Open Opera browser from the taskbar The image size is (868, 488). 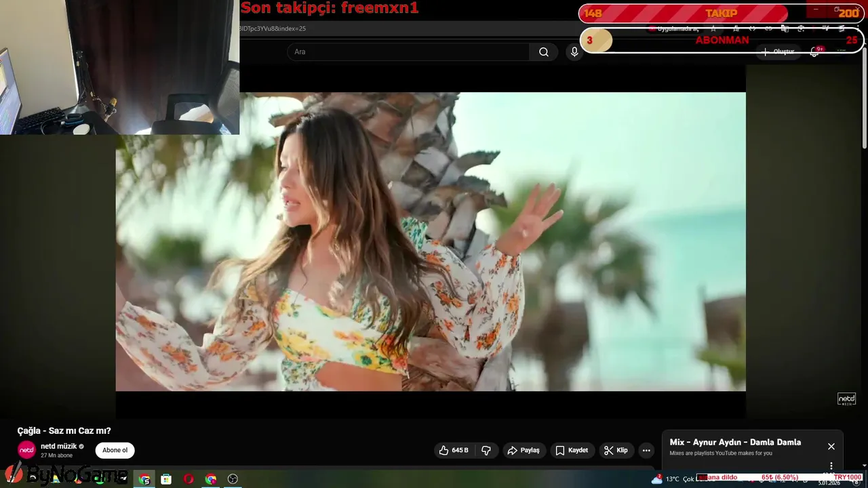pos(189,479)
